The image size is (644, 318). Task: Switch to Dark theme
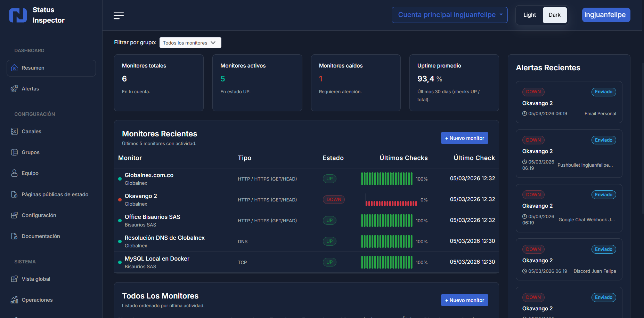pyautogui.click(x=555, y=15)
